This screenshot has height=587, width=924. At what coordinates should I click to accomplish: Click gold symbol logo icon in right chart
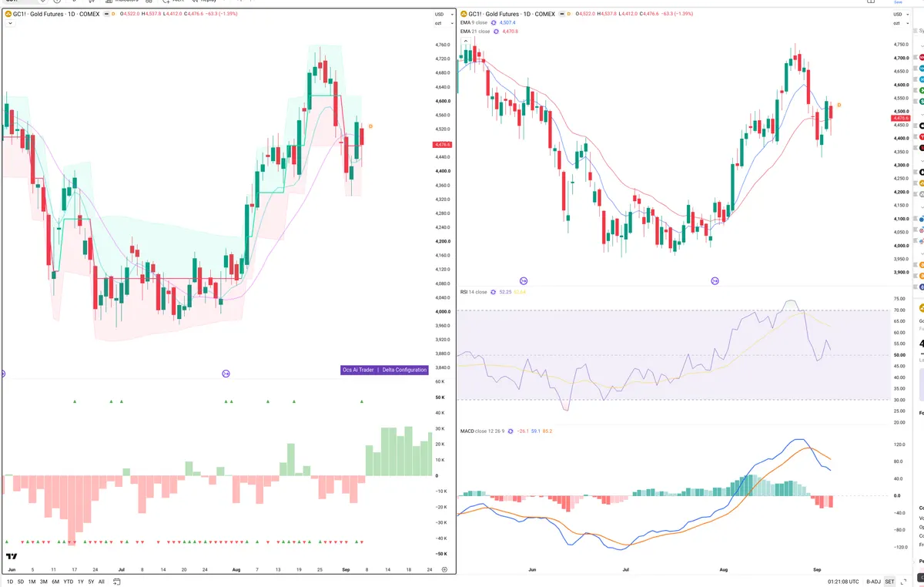(x=463, y=14)
